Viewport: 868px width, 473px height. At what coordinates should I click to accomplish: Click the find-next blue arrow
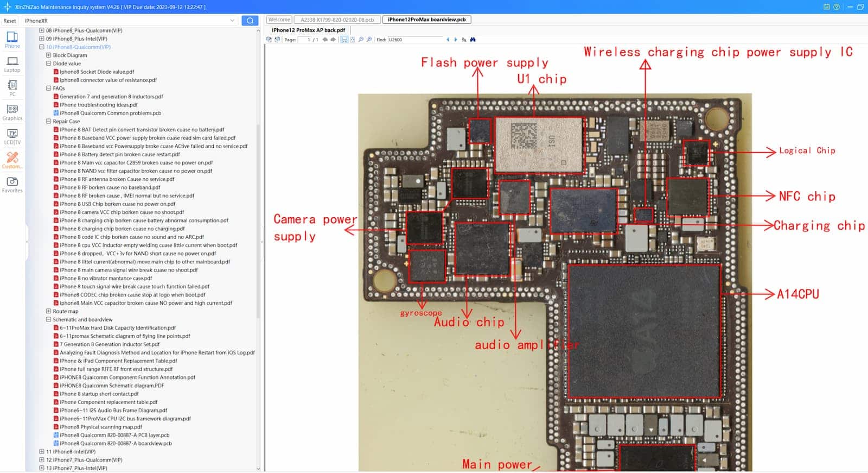pos(456,40)
